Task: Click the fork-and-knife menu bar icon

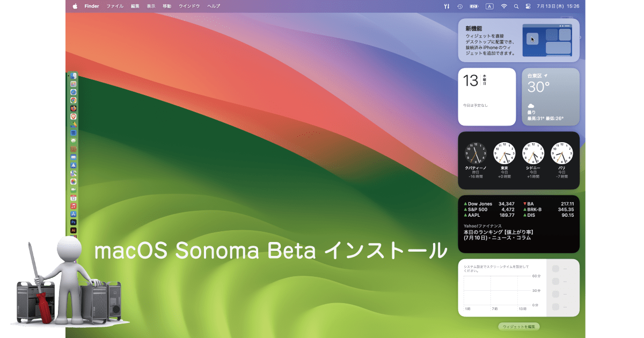Action: point(446,6)
